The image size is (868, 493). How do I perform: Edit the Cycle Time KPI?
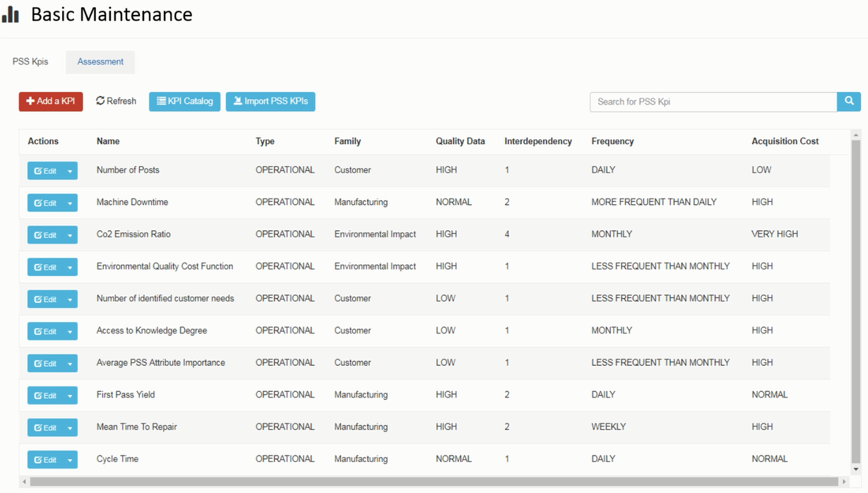coord(45,460)
